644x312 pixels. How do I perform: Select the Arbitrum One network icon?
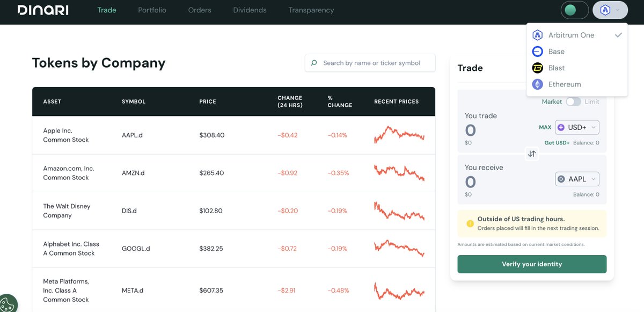(537, 35)
